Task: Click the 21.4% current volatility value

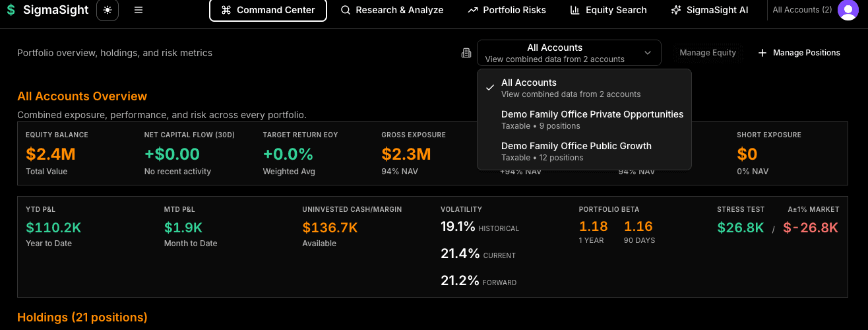Action: coord(460,254)
